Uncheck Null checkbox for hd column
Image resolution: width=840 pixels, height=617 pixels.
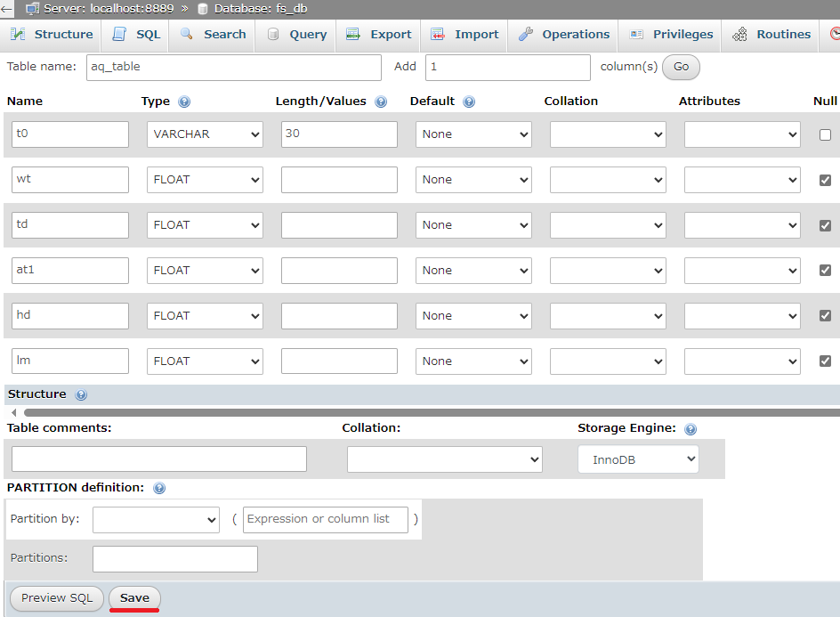pos(826,316)
